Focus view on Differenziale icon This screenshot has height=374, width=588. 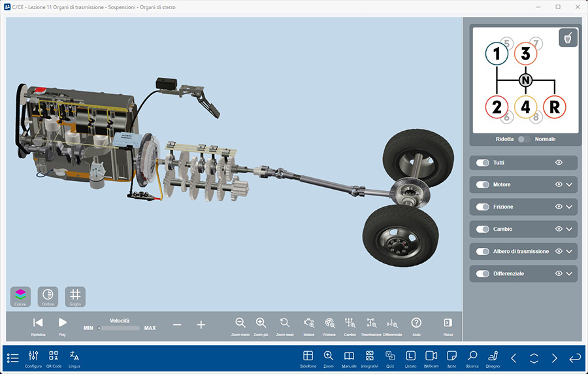click(x=392, y=322)
